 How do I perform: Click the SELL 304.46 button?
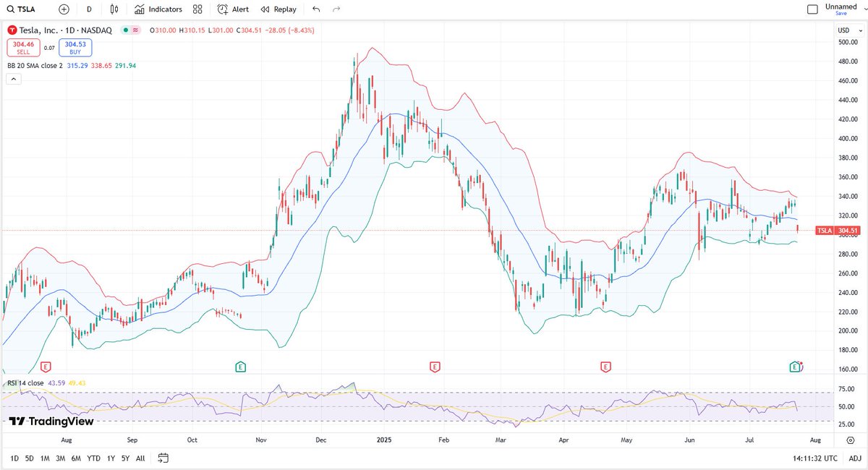[x=24, y=48]
